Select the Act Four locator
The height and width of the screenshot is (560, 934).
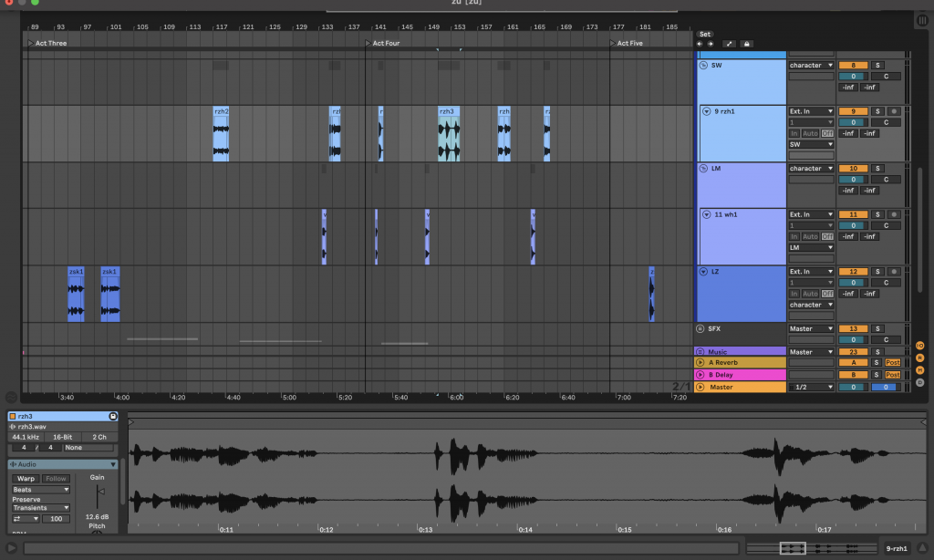(x=382, y=44)
